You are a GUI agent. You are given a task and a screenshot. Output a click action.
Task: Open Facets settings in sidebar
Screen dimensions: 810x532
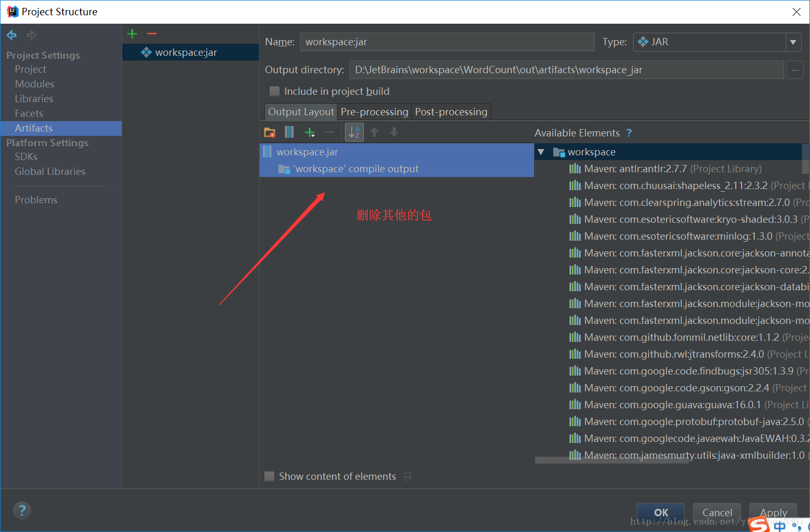click(29, 113)
